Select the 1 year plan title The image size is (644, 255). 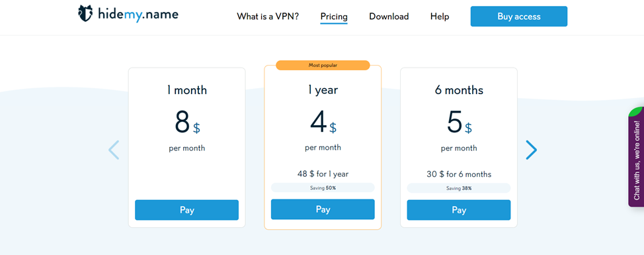pyautogui.click(x=323, y=89)
